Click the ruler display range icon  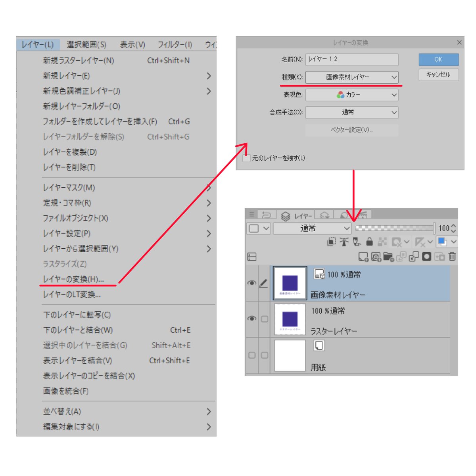click(x=420, y=242)
